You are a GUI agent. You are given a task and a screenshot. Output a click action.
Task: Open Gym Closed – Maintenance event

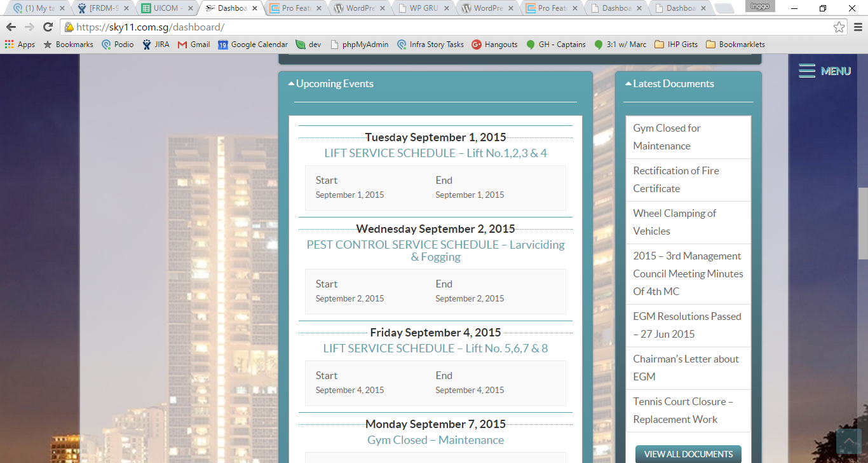click(435, 440)
